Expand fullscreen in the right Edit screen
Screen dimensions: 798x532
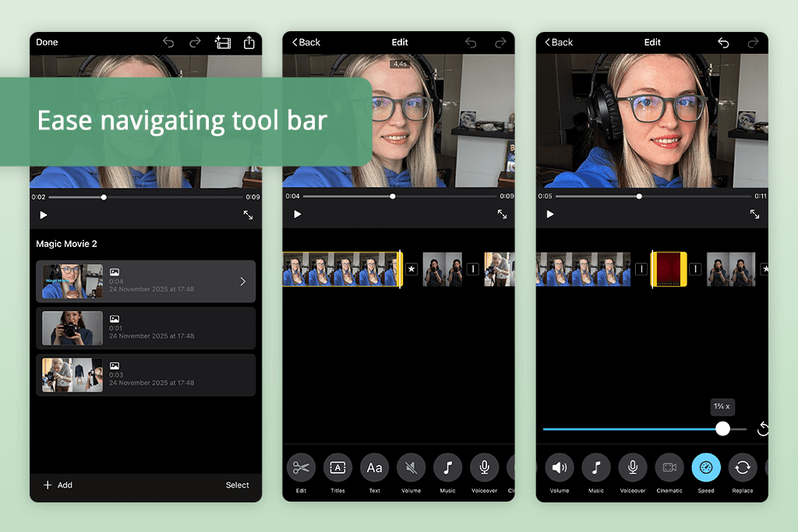pyautogui.click(x=754, y=214)
